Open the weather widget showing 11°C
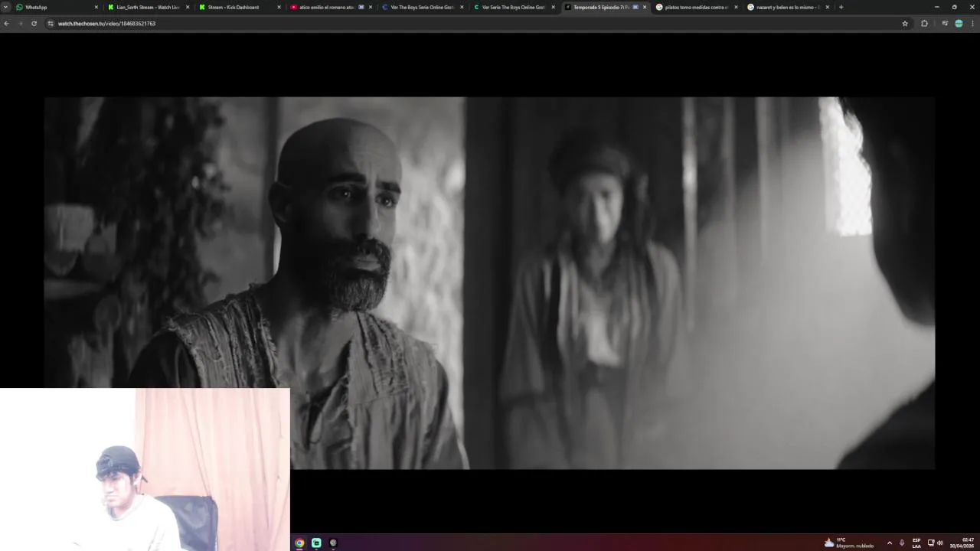Viewport: 980px width, 551px height. pos(848,543)
